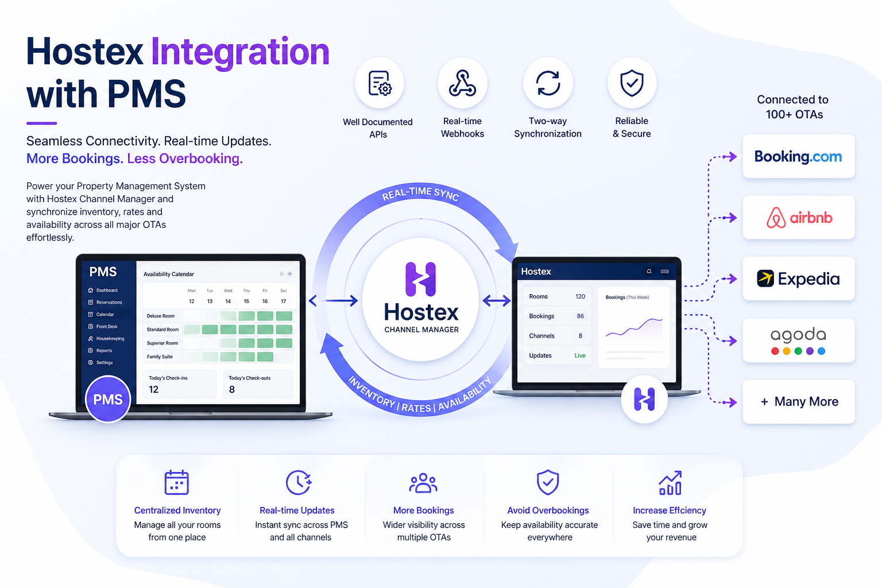The image size is (882, 588).
Task: Open Reservations in the PMS sidebar
Action: (x=109, y=303)
